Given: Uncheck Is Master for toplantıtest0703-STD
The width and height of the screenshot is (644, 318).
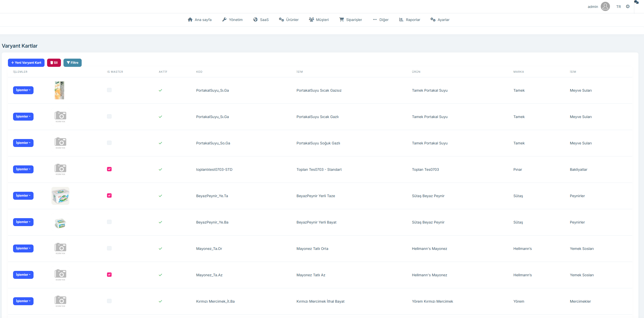Looking at the screenshot, I should (x=109, y=169).
